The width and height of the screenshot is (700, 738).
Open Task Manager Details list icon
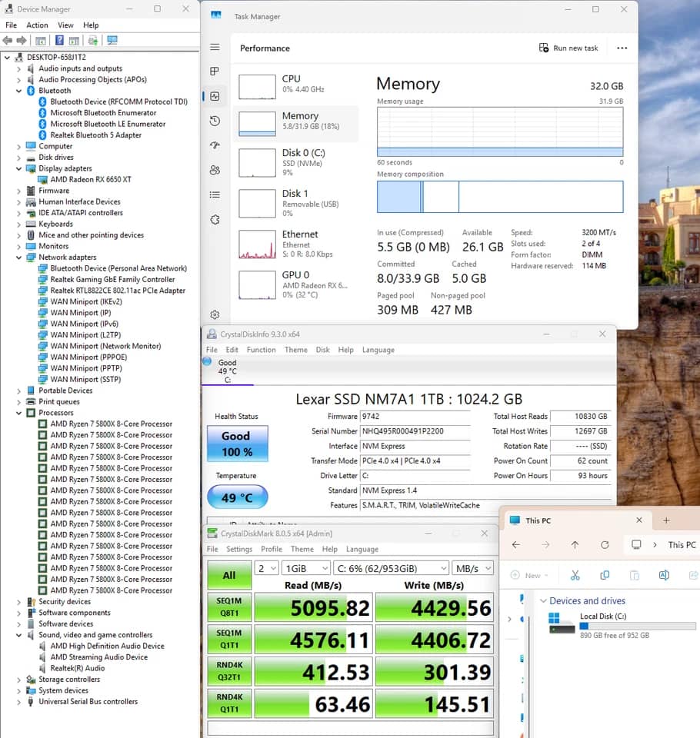tap(215, 194)
